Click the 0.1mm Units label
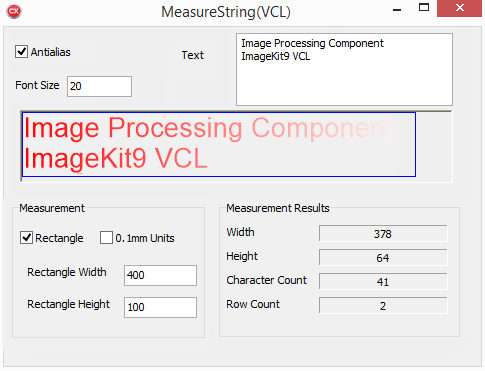This screenshot has height=371, width=485. pyautogui.click(x=145, y=238)
